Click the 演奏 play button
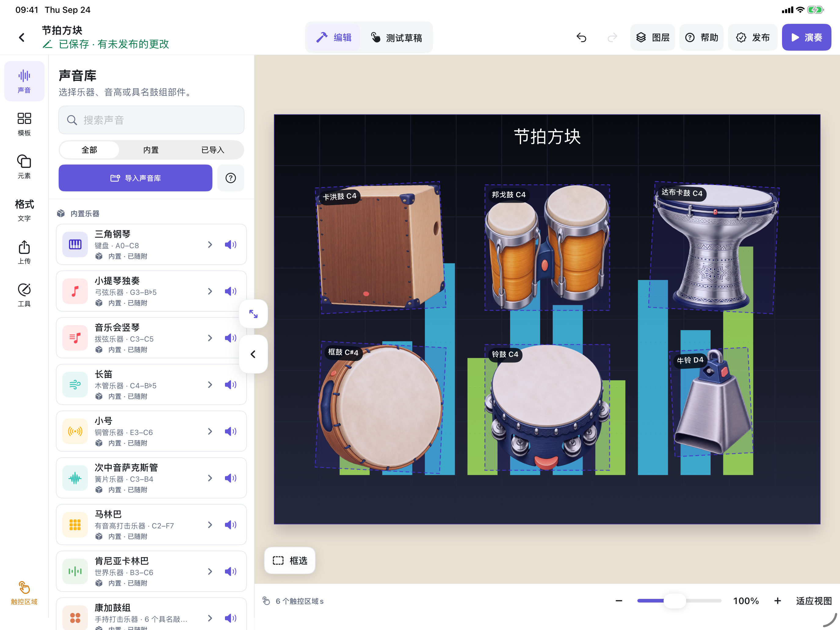 click(x=806, y=37)
